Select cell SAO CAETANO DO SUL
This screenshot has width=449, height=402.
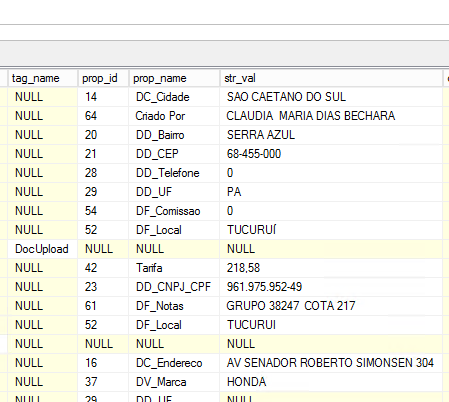331,97
